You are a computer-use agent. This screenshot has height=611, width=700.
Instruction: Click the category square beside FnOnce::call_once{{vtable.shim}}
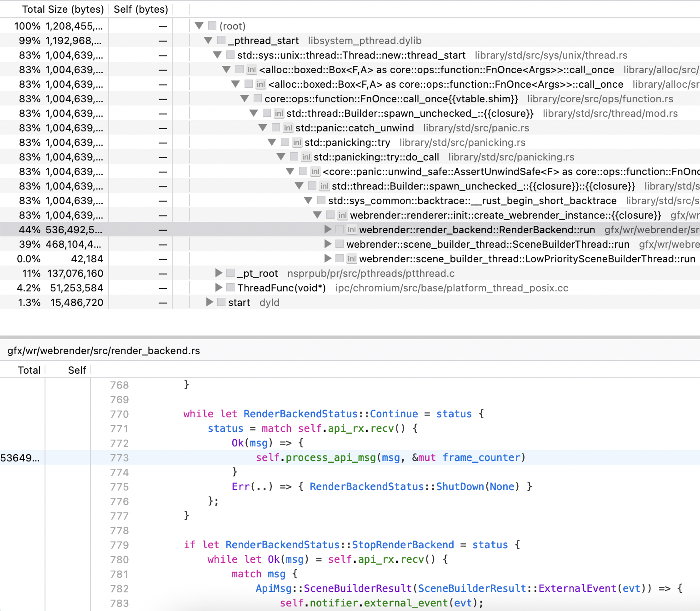click(258, 99)
